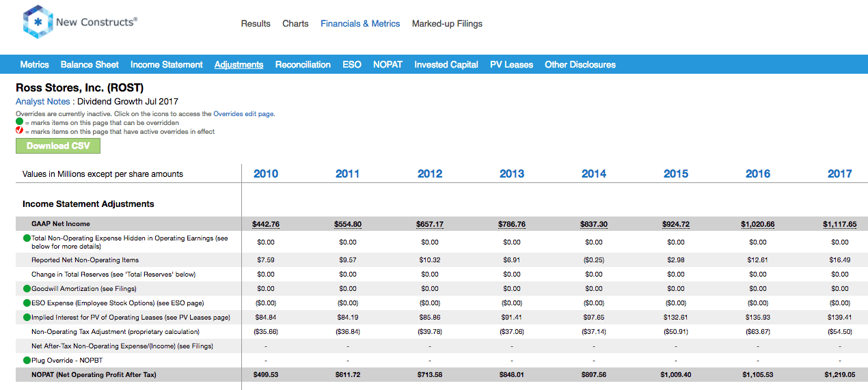Click green override dot for Implied Interest
The image size is (868, 390).
[x=27, y=318]
